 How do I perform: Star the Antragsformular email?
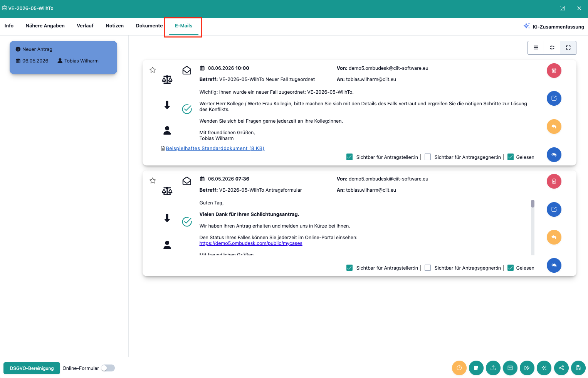coord(153,181)
